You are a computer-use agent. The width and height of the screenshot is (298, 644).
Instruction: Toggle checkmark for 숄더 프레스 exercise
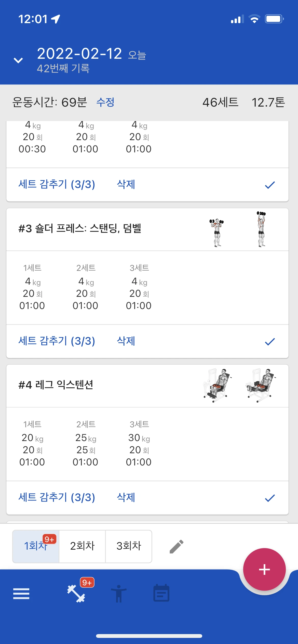[x=270, y=342]
